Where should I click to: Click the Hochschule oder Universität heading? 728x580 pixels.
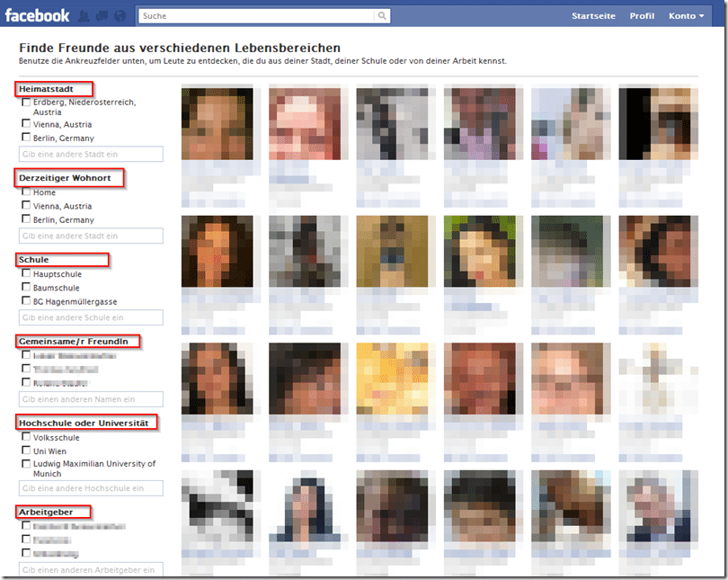[x=84, y=423]
